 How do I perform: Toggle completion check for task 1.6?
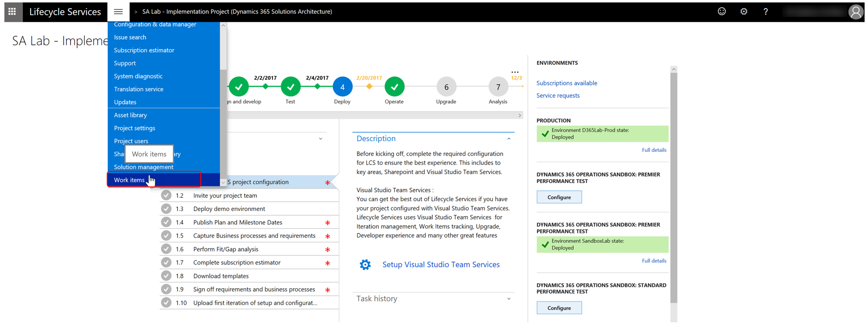click(x=166, y=249)
